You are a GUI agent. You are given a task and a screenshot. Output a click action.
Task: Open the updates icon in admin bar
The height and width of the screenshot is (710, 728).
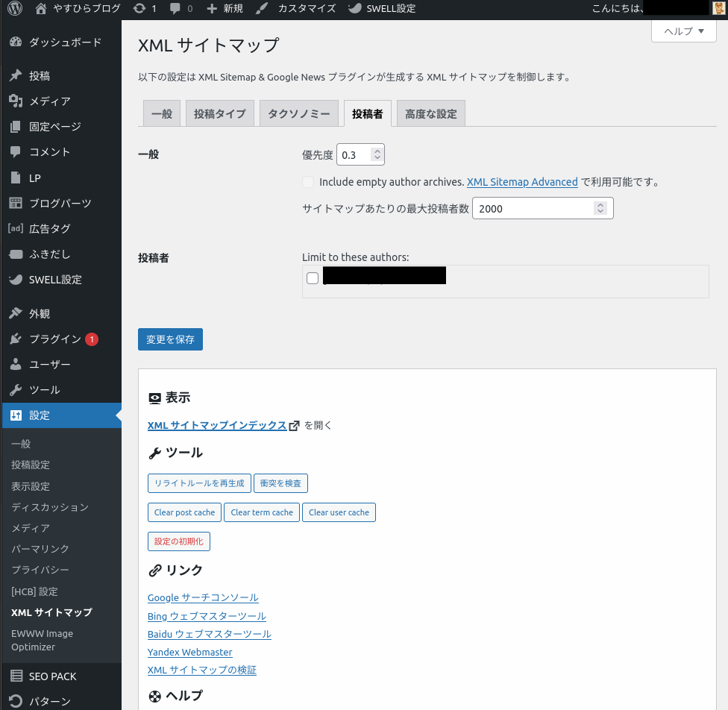[x=139, y=9]
